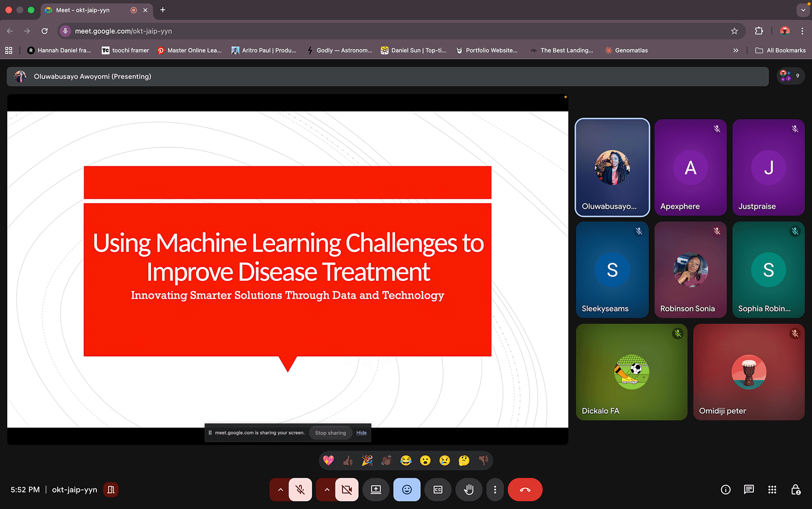812x509 pixels.
Task: Click the raise hand icon
Action: tap(469, 489)
